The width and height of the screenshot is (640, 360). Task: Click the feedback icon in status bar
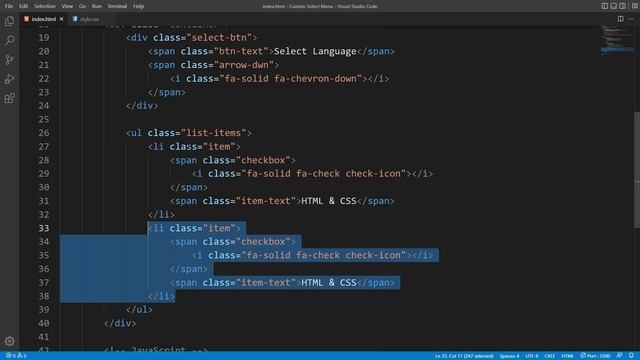[620, 356]
